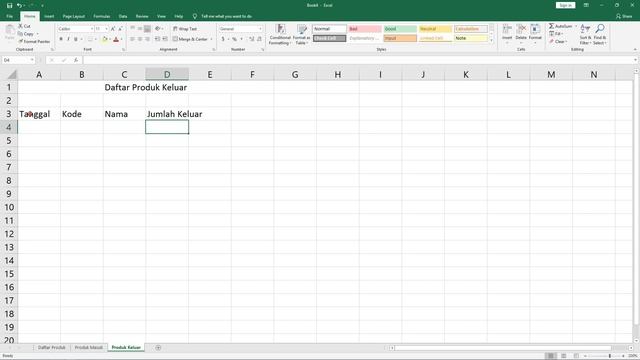The width and height of the screenshot is (640, 360).
Task: Open the Daftar Produk sheet tab
Action: coord(51,348)
